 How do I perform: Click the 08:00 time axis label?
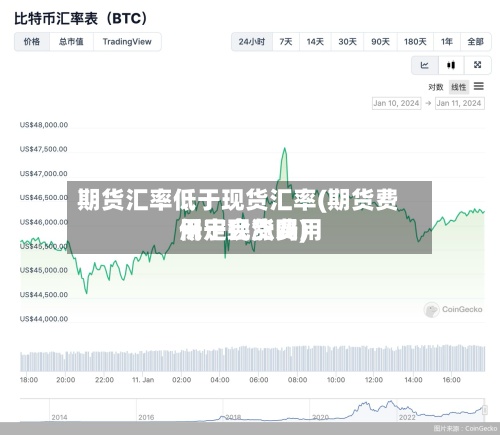point(297,380)
